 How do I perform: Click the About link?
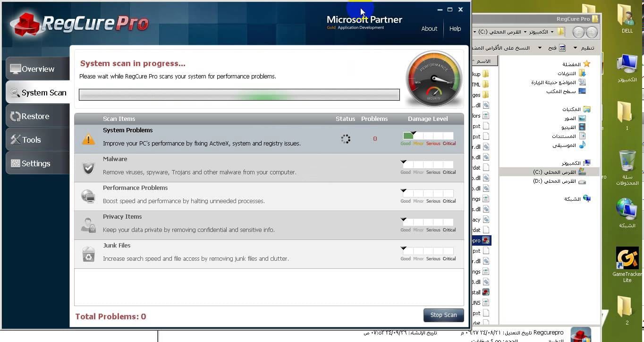[x=429, y=29]
